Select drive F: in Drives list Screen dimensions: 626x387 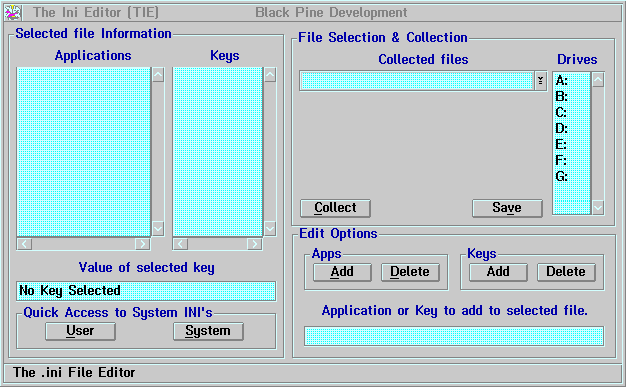pos(571,161)
